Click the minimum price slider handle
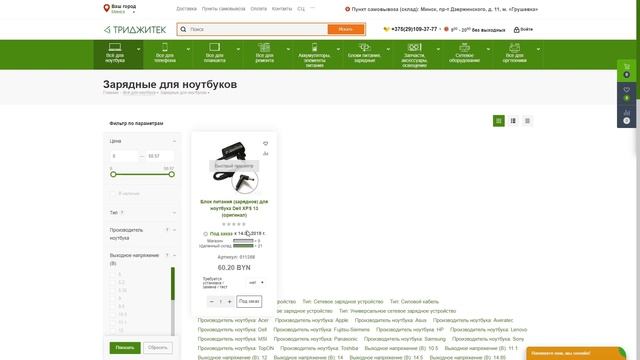 tap(113, 174)
